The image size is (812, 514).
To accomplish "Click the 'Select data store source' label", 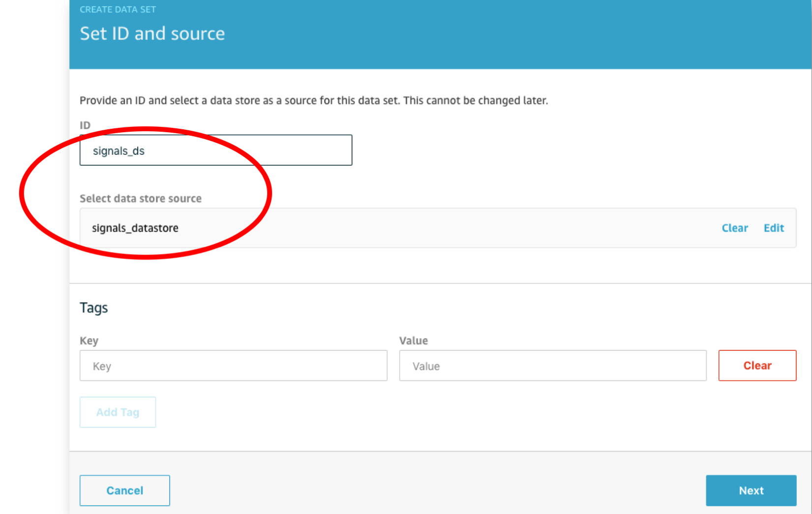I will coord(141,199).
